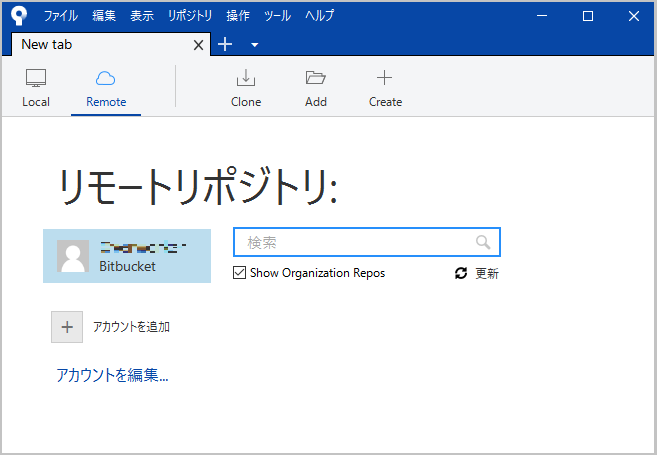Focus the 検索 search field
Screen dimensions: 657x455
(x=367, y=242)
